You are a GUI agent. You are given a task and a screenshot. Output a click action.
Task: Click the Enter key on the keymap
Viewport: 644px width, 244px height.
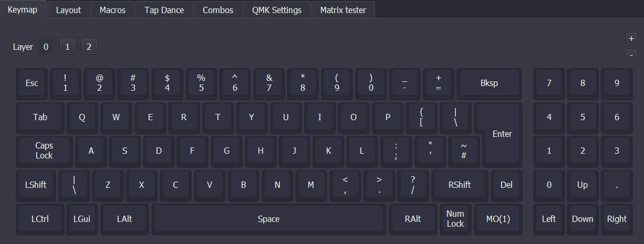pos(502,133)
